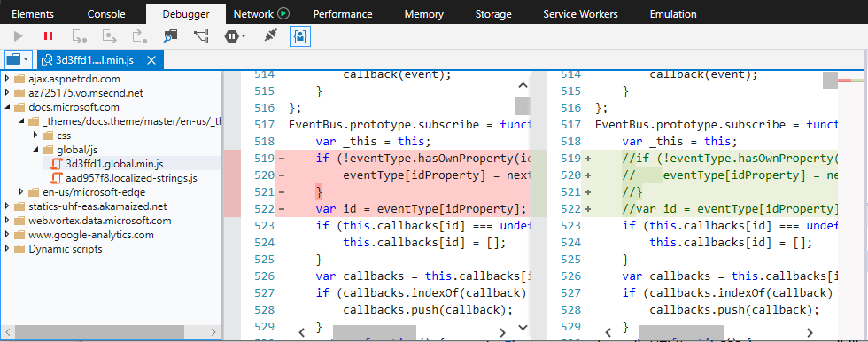Click the orange icon of aad957f8.localized-strings.js
This screenshot has width=868, height=342.
pos(56,178)
